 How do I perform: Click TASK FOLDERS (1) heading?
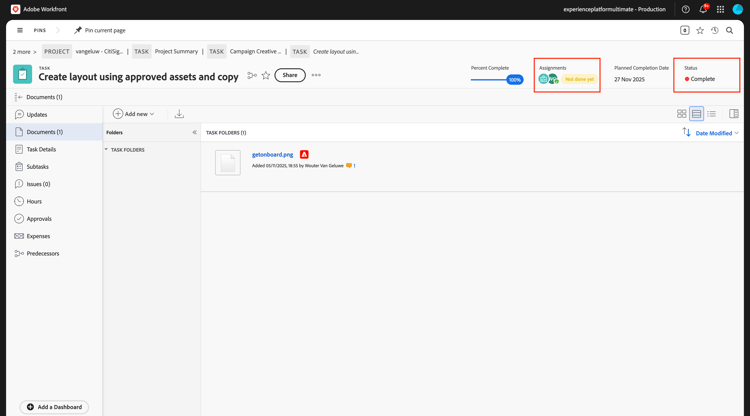[x=226, y=132]
